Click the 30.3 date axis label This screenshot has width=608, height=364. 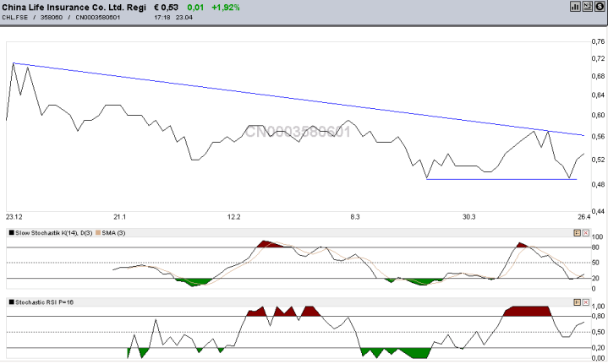(468, 217)
